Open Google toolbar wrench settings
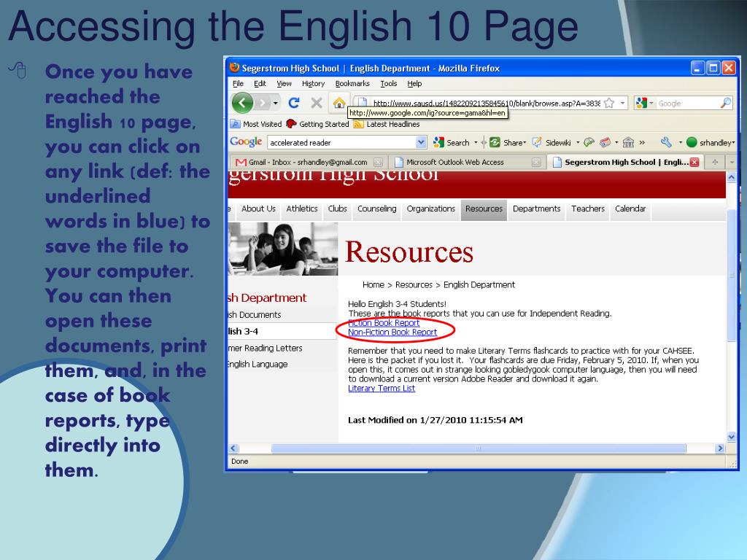 666,142
